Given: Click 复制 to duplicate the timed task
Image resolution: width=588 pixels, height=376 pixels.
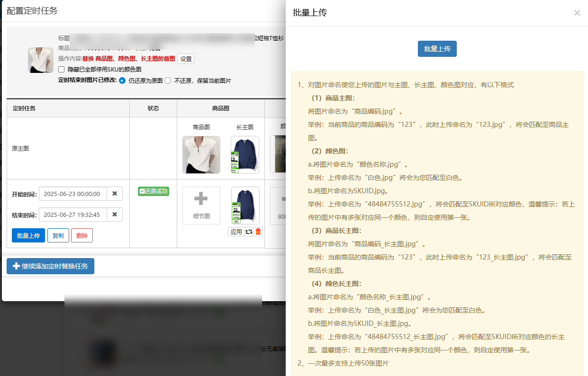Looking at the screenshot, I should (58, 235).
